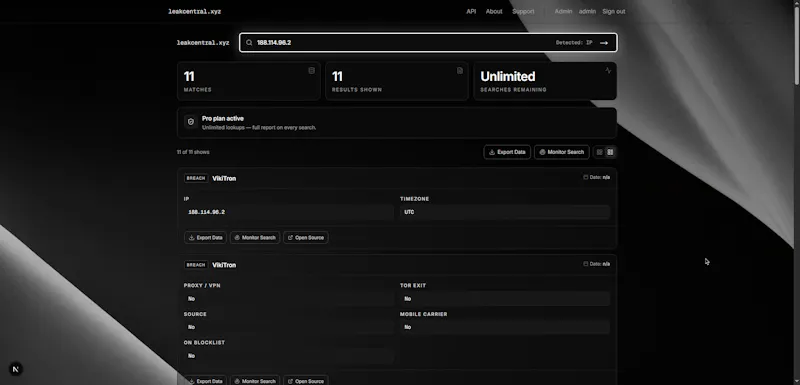Click the leakcentral.xyz logo in top header

(x=195, y=11)
